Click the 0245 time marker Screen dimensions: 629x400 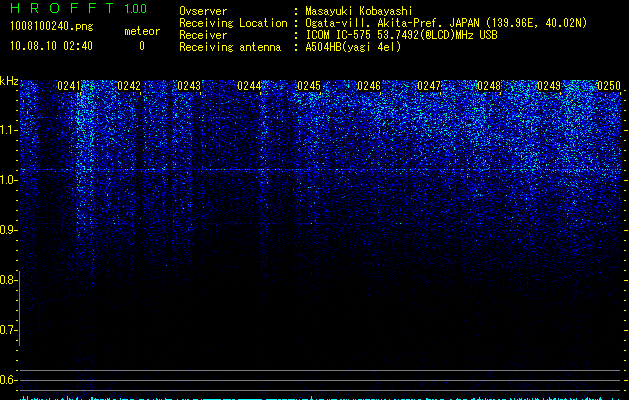tap(309, 86)
